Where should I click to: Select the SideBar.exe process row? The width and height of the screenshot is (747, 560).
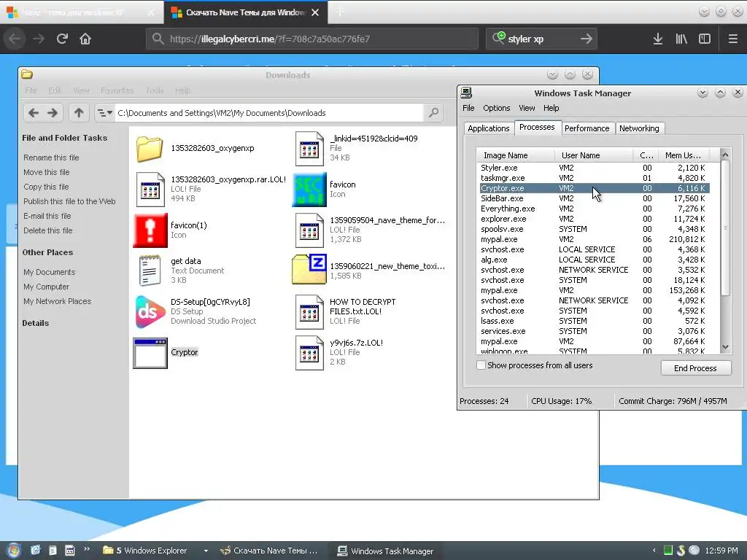coord(595,198)
